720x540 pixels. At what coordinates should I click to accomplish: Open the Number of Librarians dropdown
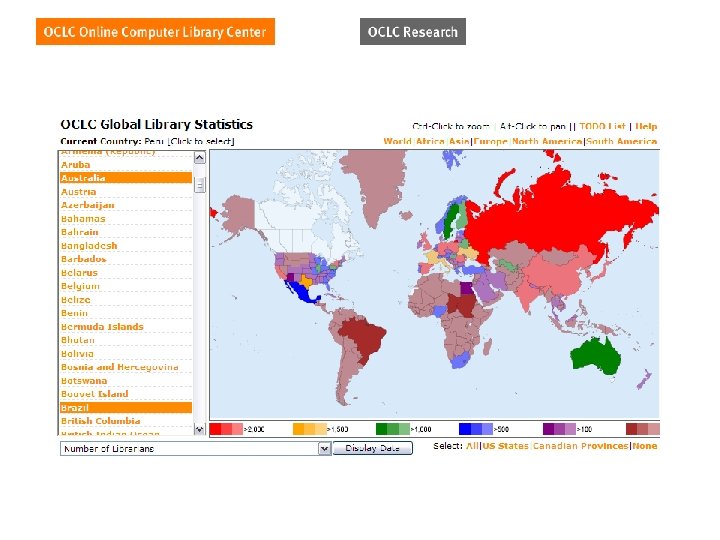click(x=195, y=449)
